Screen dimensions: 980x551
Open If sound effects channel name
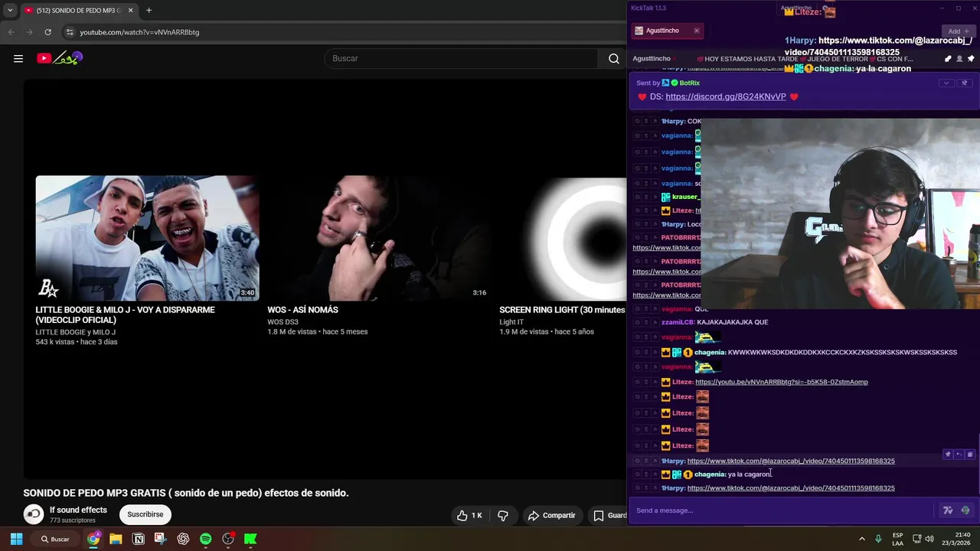click(78, 510)
